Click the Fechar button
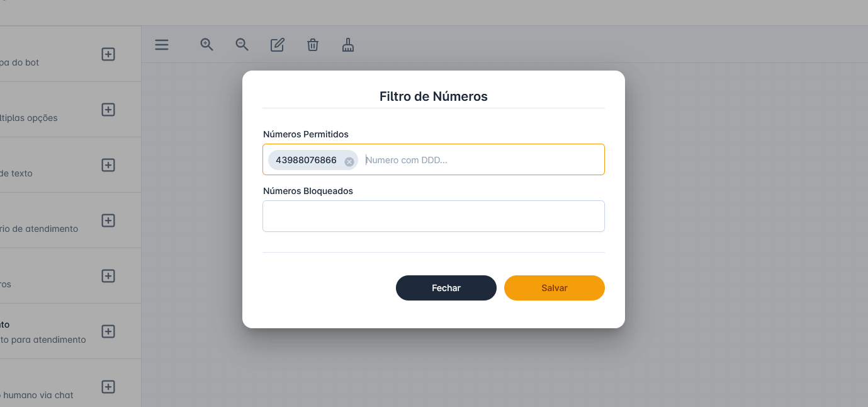The height and width of the screenshot is (407, 868). click(x=446, y=288)
